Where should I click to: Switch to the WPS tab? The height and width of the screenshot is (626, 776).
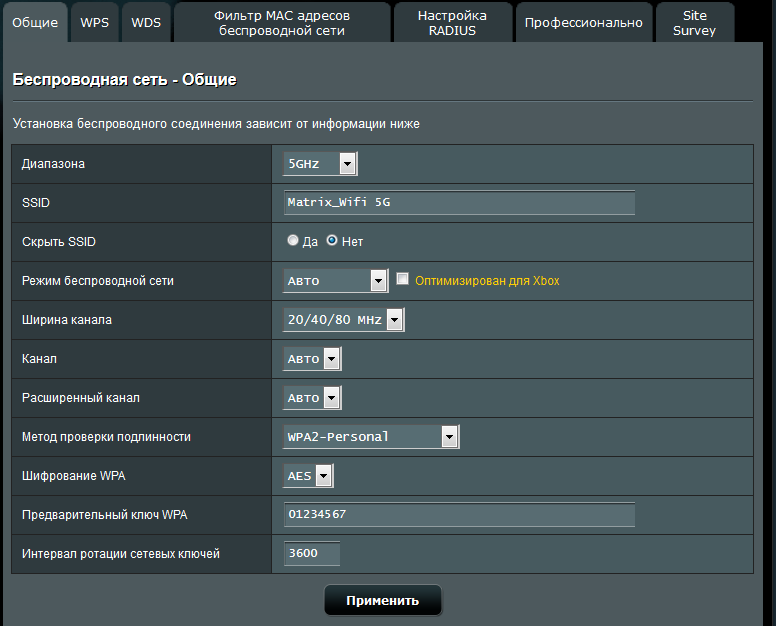[95, 22]
